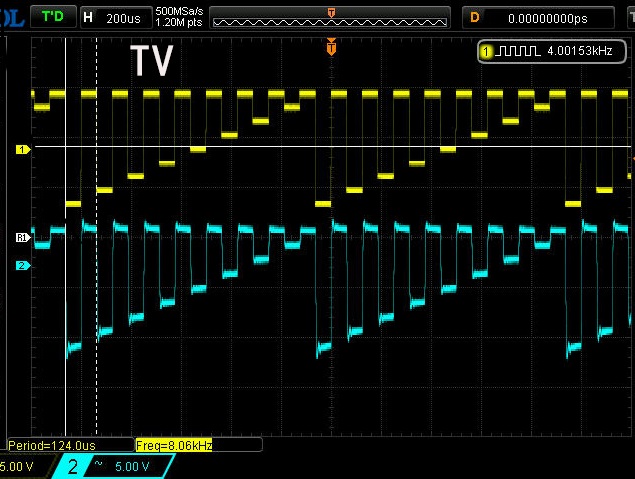This screenshot has height=479, width=635.
Task: Select the channel 2 label at bottom
Action: [x=72, y=466]
